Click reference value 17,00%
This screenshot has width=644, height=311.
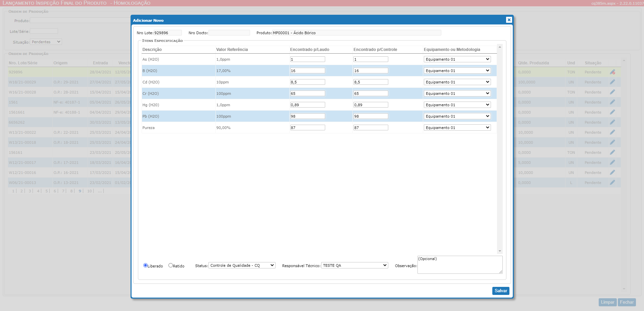coord(223,71)
